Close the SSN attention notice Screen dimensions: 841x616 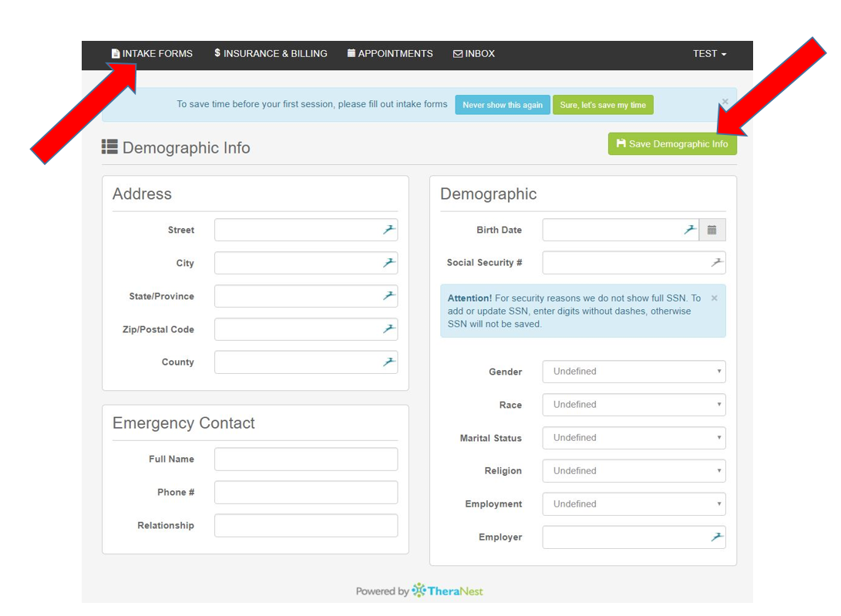point(714,298)
